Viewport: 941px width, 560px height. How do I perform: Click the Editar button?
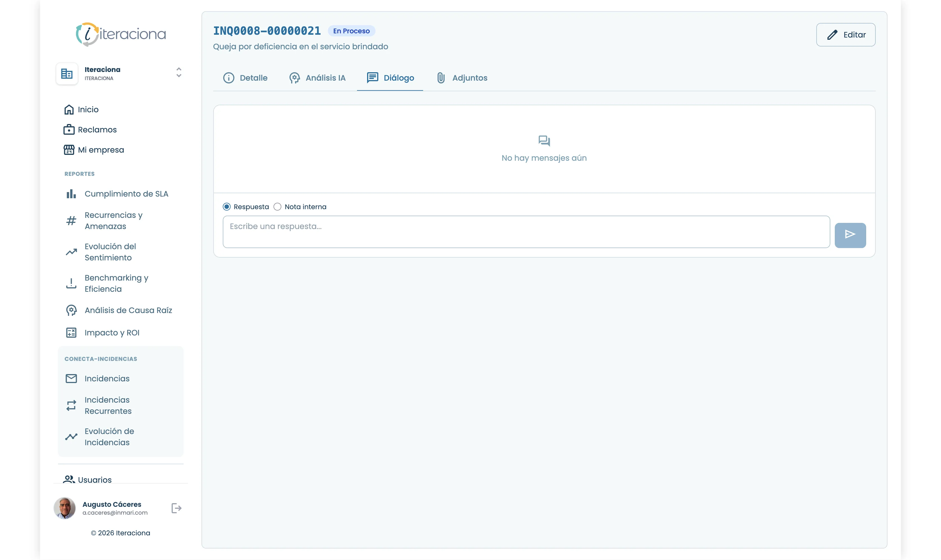pyautogui.click(x=845, y=35)
